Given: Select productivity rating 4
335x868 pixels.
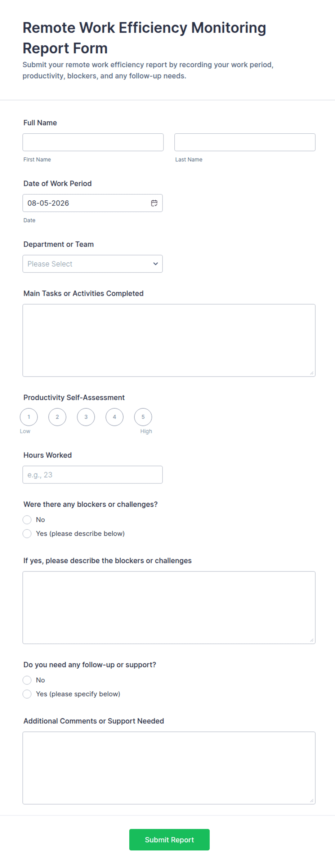Looking at the screenshot, I should [x=115, y=417].
